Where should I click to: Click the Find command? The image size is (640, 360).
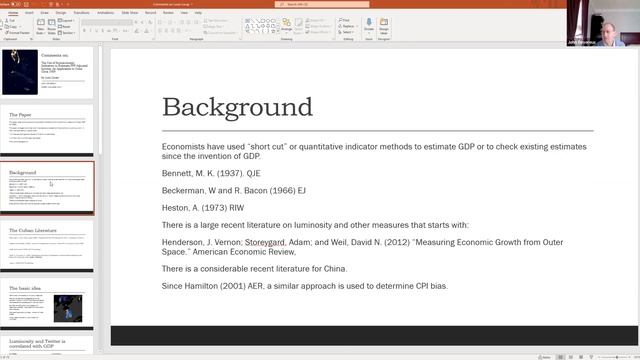click(344, 20)
